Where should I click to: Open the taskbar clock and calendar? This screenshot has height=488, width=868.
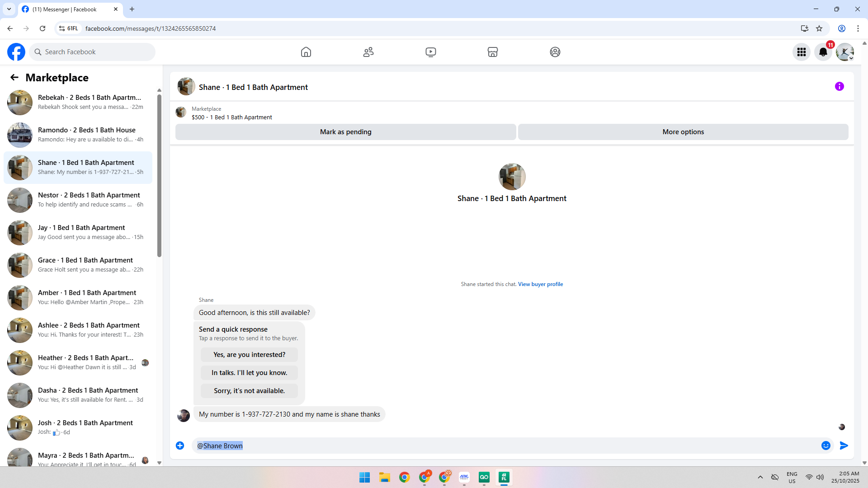click(845, 477)
